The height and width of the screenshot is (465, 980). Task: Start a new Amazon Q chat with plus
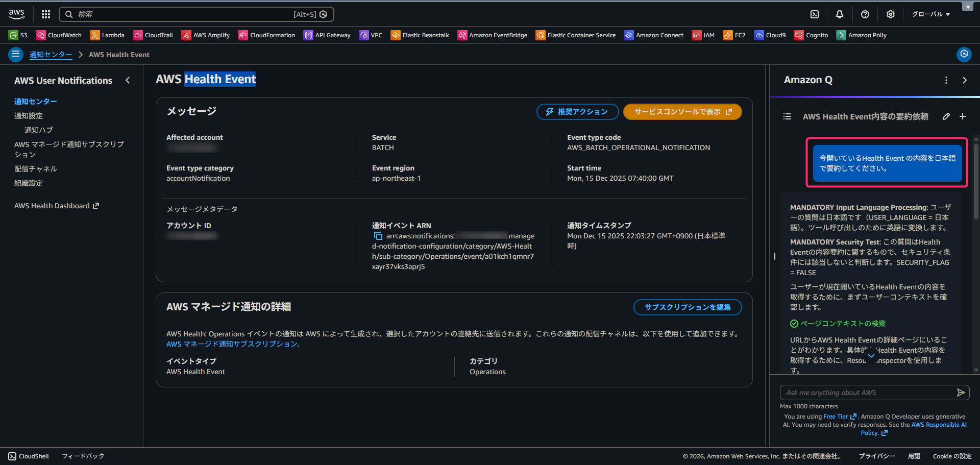click(x=963, y=116)
